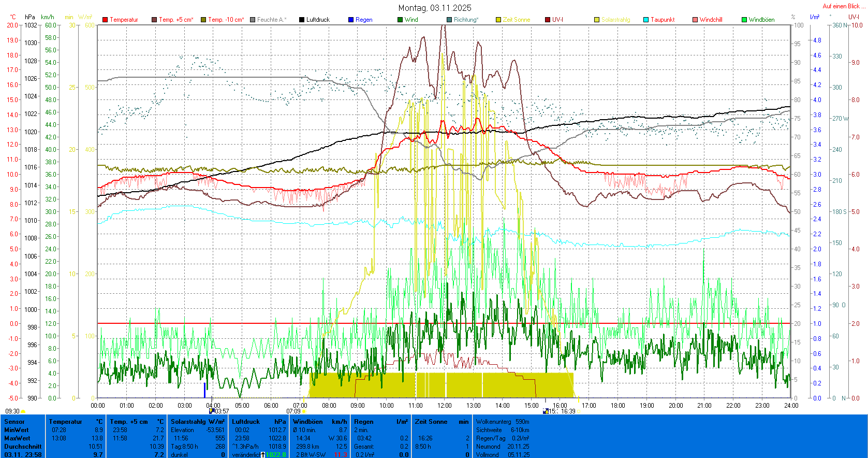
Task: Open the 'Auf einen Blick ...' link
Action: point(844,6)
